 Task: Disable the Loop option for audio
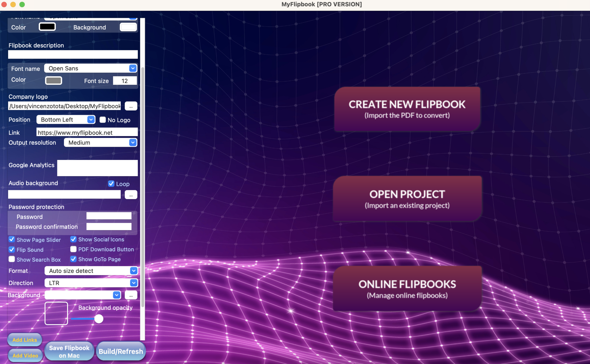[111, 183]
